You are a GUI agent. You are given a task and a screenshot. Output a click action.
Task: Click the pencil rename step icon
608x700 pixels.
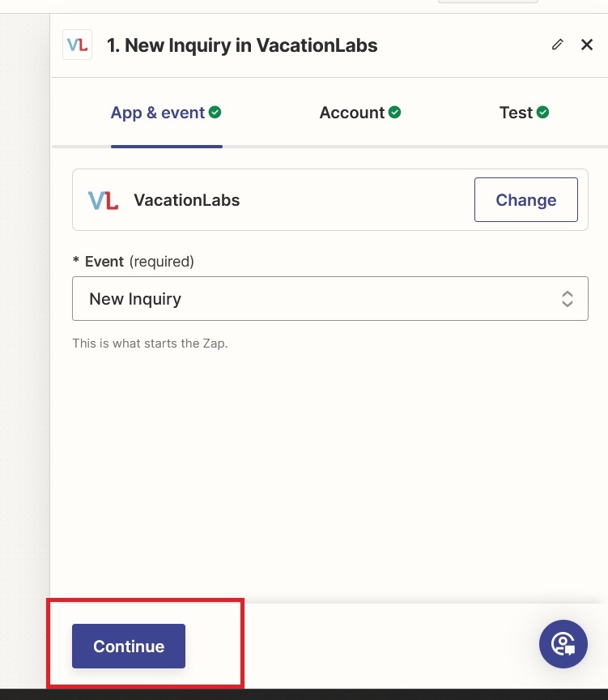tap(557, 45)
